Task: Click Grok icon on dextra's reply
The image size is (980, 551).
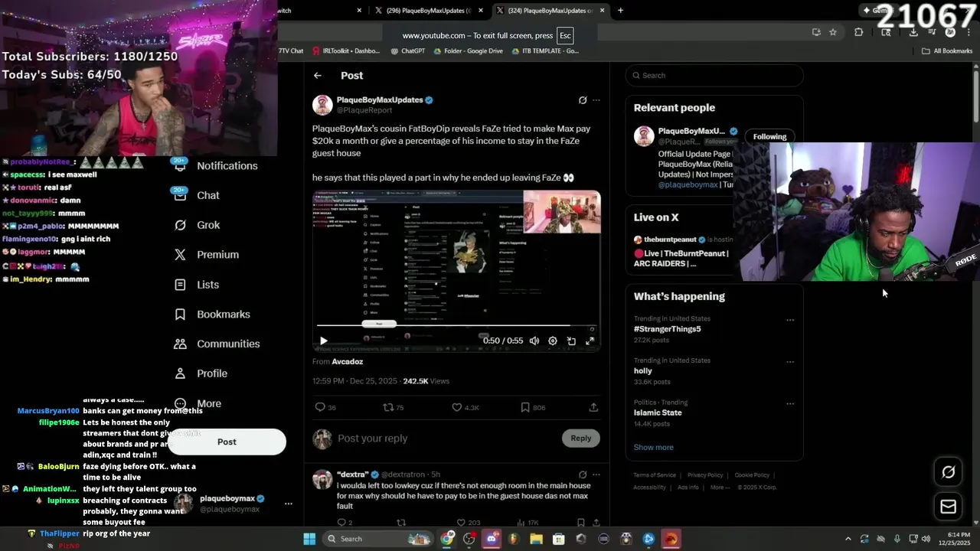Action: point(583,474)
